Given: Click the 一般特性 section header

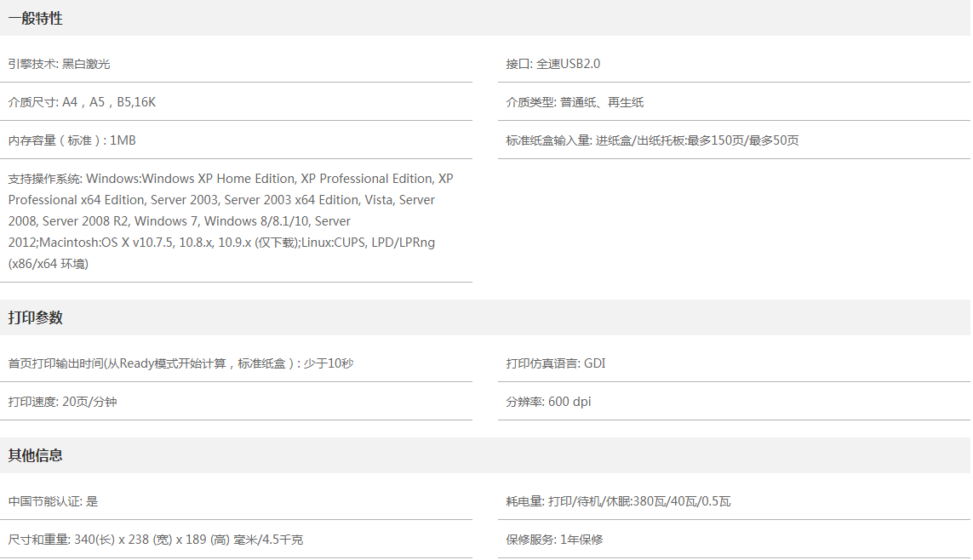Looking at the screenshot, I should coord(36,18).
